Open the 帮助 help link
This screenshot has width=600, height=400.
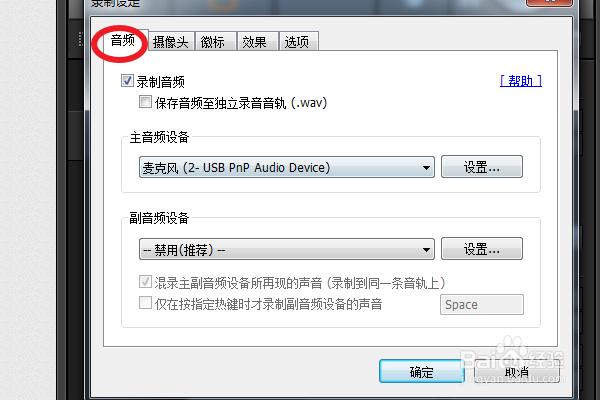pos(521,81)
